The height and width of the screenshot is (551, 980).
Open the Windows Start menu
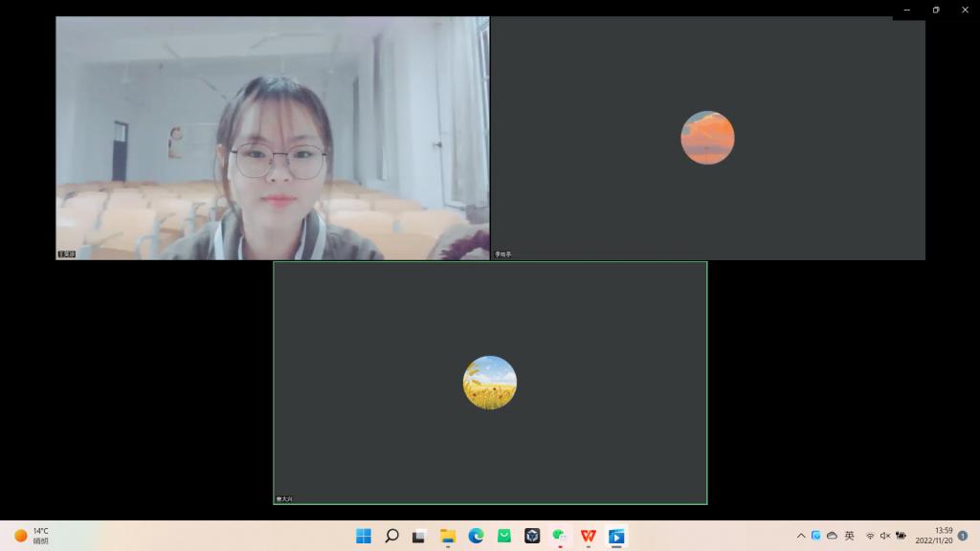point(364,536)
